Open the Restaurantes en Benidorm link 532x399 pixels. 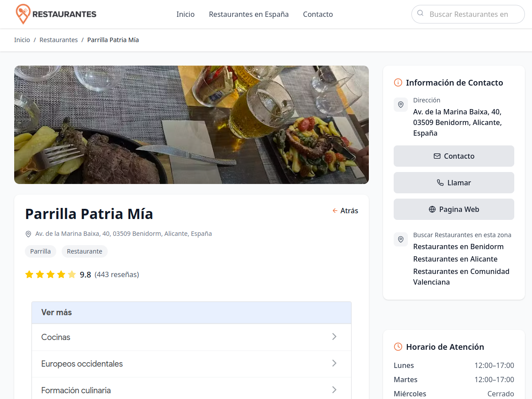click(x=458, y=246)
